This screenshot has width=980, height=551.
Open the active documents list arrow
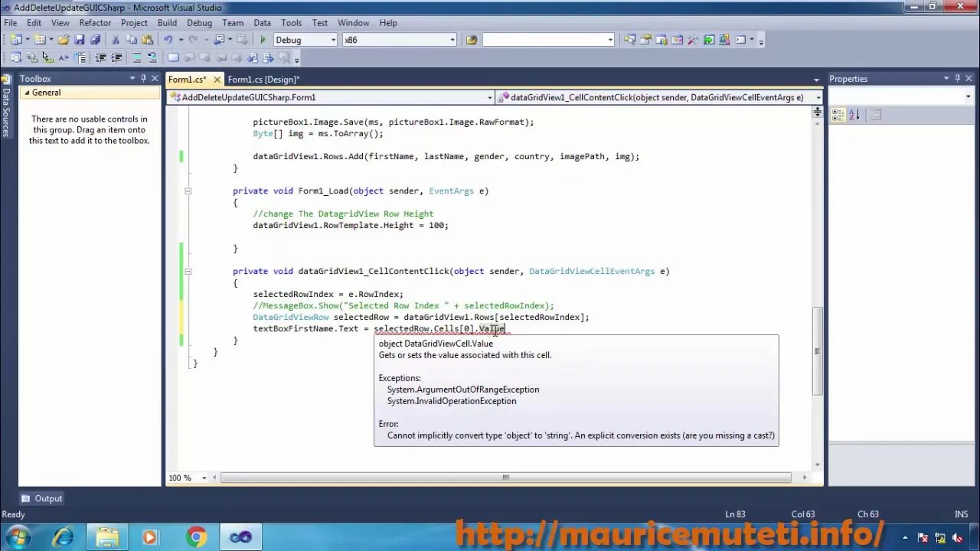click(816, 80)
